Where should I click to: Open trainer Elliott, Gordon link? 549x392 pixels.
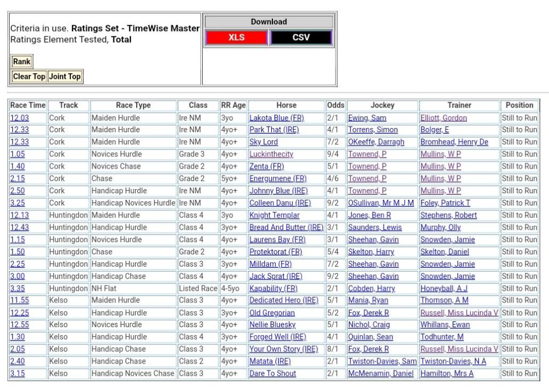pos(443,118)
